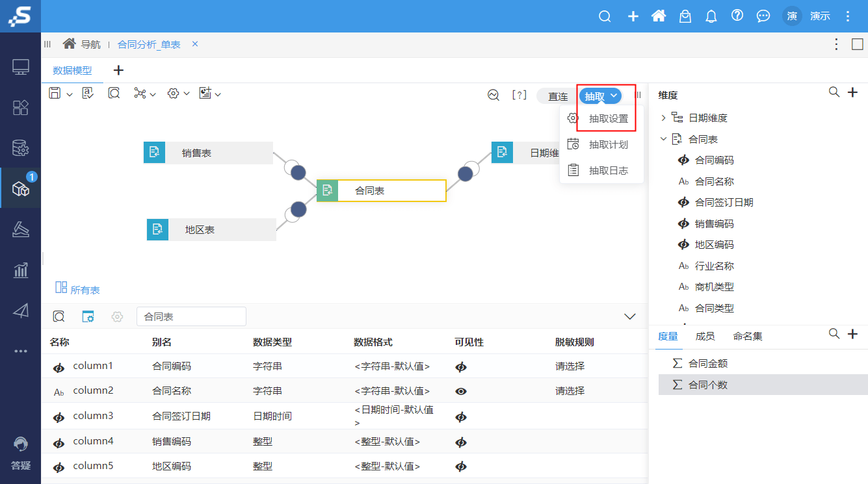Image resolution: width=868 pixels, height=484 pixels.
Task: Click the data preview search icon in toolbar
Action: click(114, 93)
